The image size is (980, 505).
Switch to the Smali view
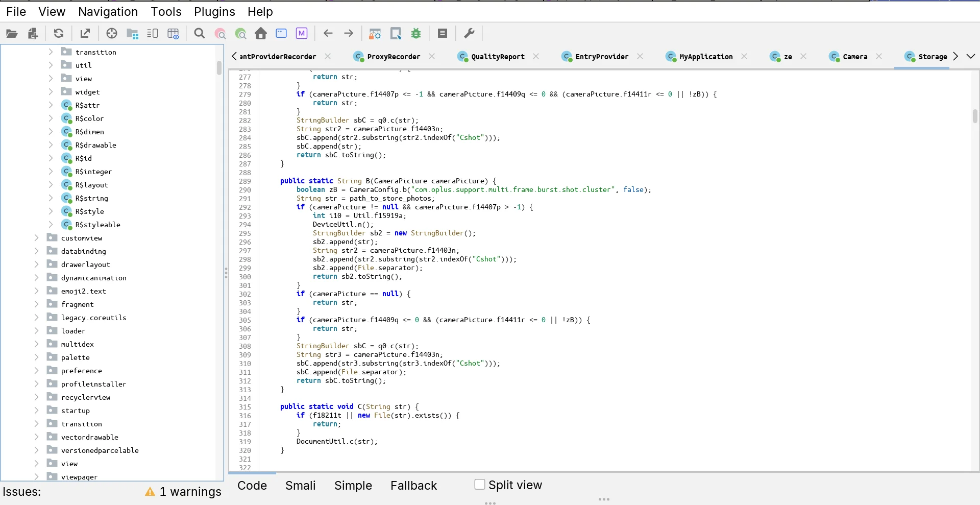tap(300, 486)
